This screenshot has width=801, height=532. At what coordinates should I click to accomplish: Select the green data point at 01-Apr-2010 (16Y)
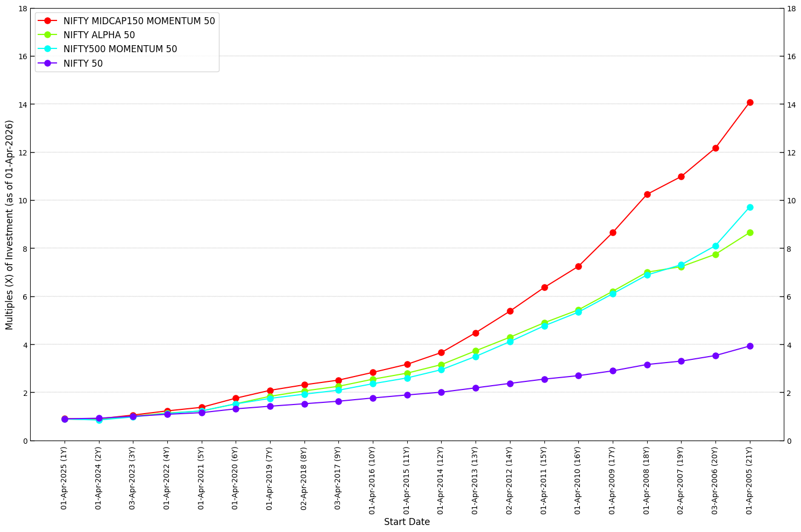tap(578, 309)
